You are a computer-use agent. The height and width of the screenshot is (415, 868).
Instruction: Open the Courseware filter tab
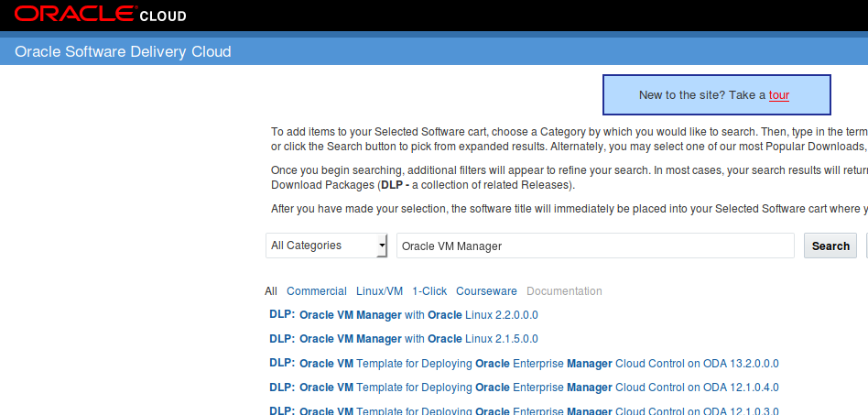click(x=486, y=291)
